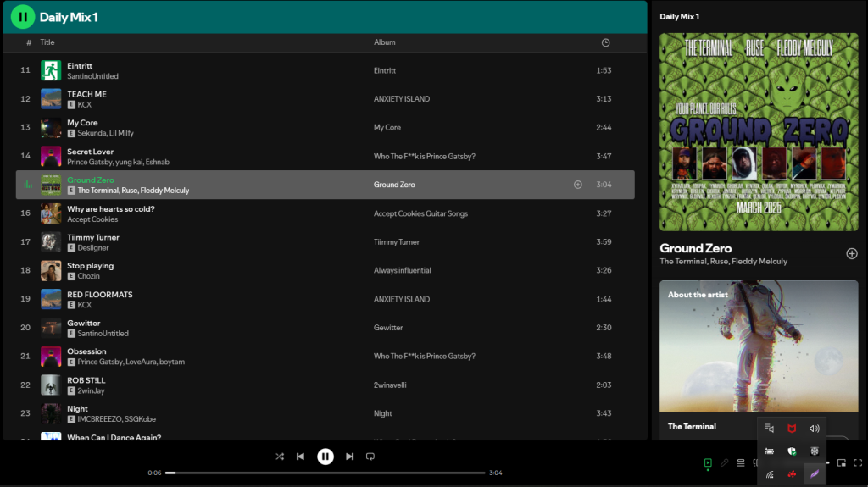Image resolution: width=868 pixels, height=487 pixels.
Task: Select Obsession track title
Action: 86,351
